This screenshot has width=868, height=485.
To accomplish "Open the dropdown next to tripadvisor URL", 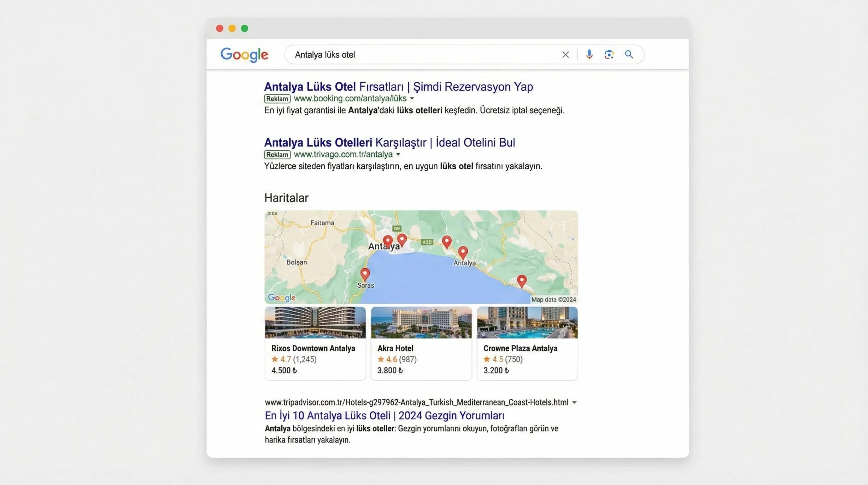I will click(x=574, y=402).
